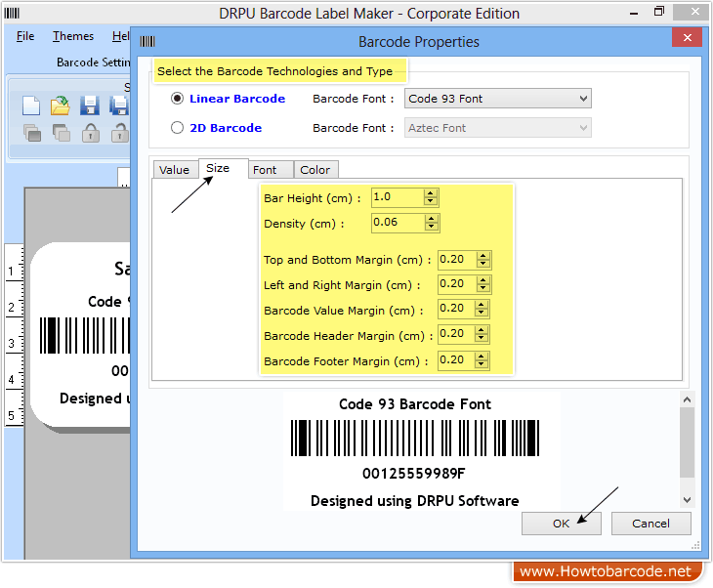Viewport: 713px width, 588px height.
Task: Click the Barcode Footer Margin field
Action: coord(456,360)
